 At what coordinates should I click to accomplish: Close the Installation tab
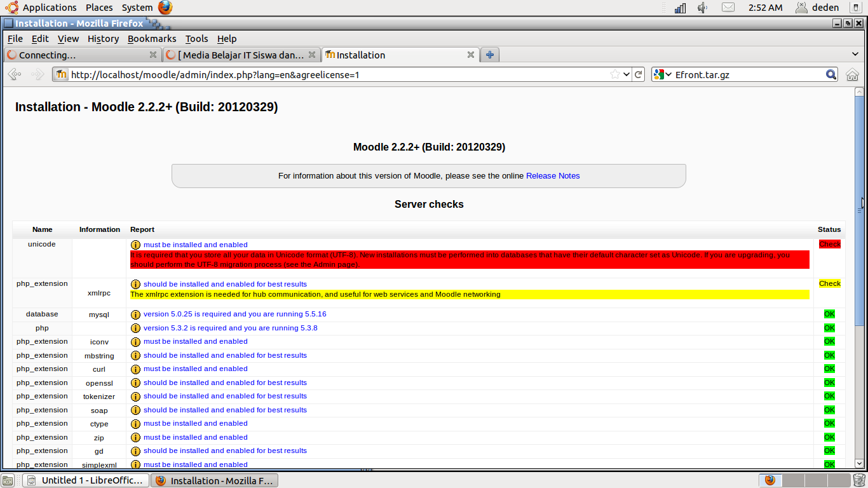[471, 55]
